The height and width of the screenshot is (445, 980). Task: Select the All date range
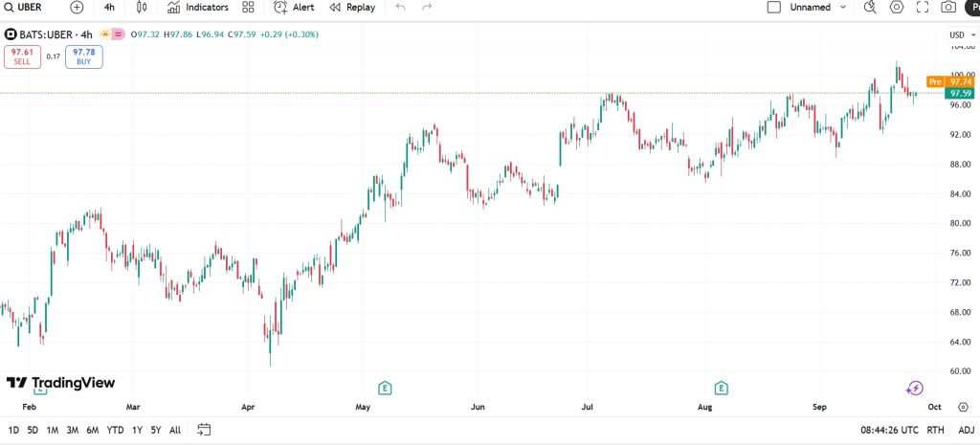click(176, 430)
